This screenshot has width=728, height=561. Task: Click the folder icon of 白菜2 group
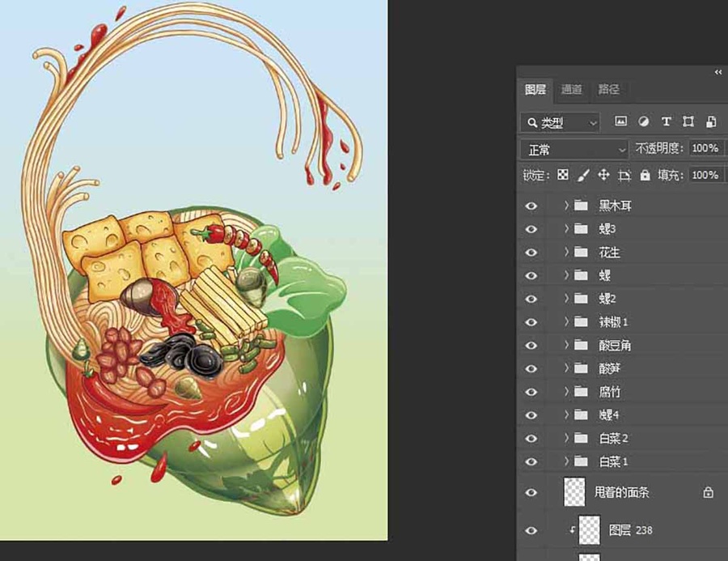(x=581, y=438)
